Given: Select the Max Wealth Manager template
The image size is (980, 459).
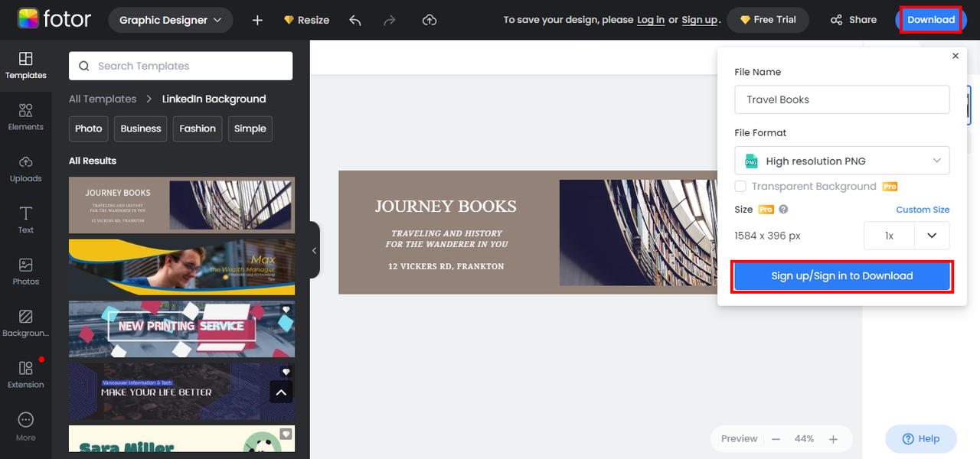Looking at the screenshot, I should click(x=181, y=267).
